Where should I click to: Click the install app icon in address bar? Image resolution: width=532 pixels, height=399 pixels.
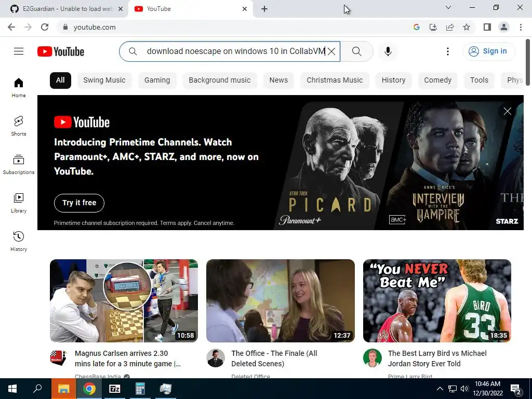(433, 27)
